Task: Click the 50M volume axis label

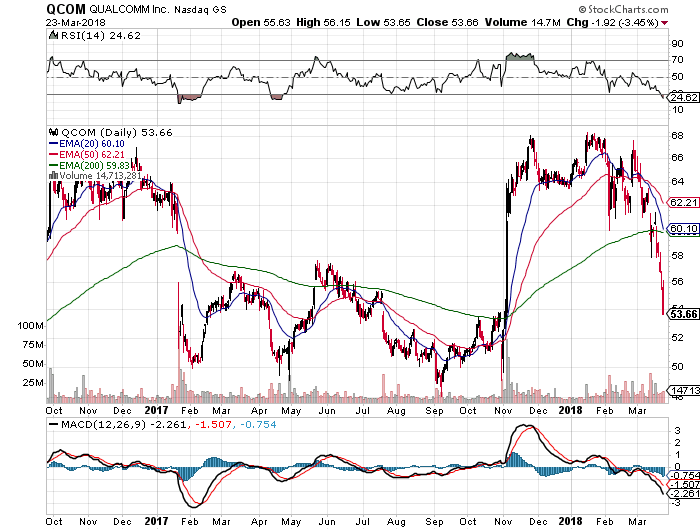Action: [33, 363]
